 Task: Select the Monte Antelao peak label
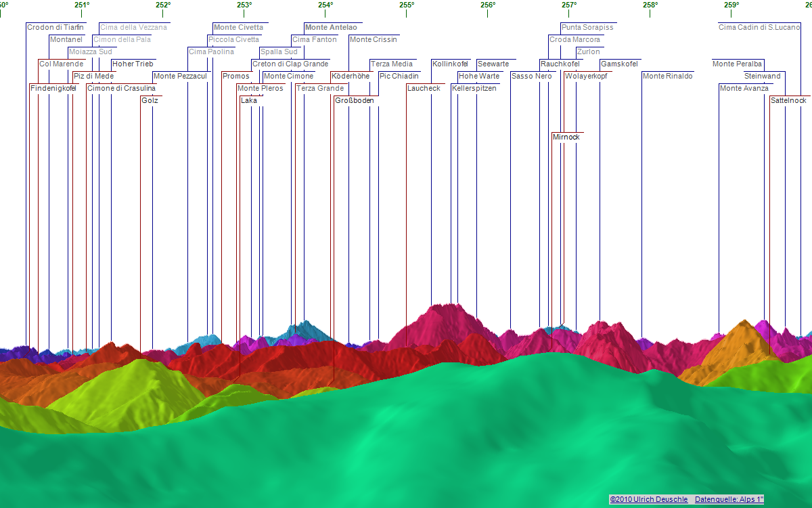(331, 28)
